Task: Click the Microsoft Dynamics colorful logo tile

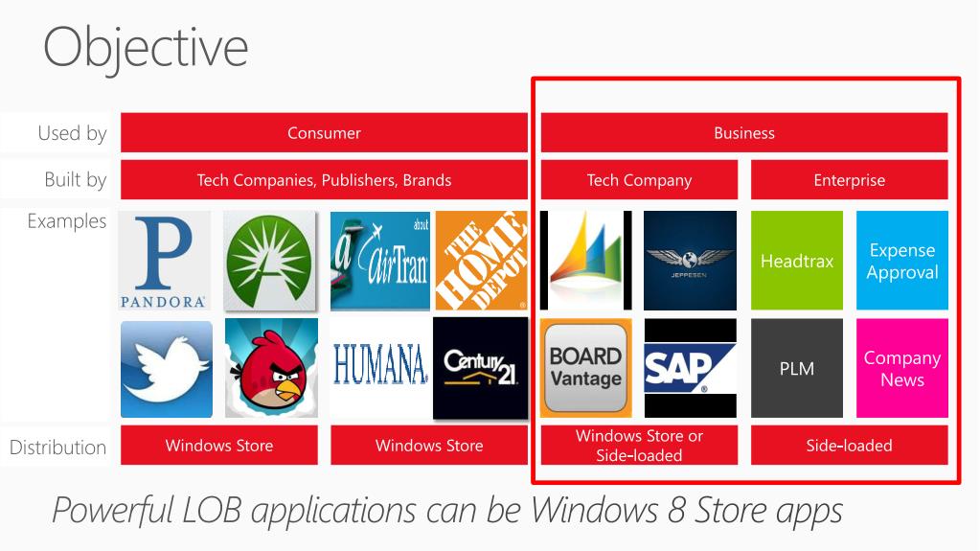Action: click(x=586, y=261)
